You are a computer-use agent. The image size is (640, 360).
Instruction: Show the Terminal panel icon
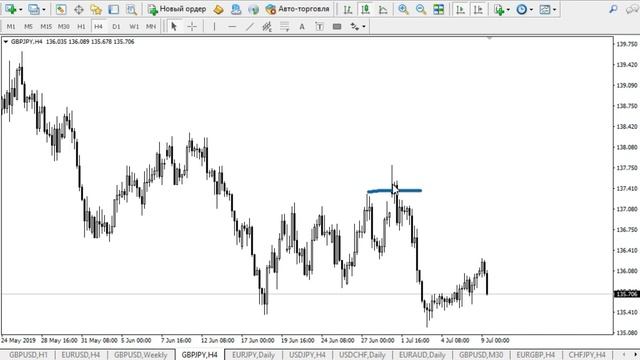click(113, 9)
